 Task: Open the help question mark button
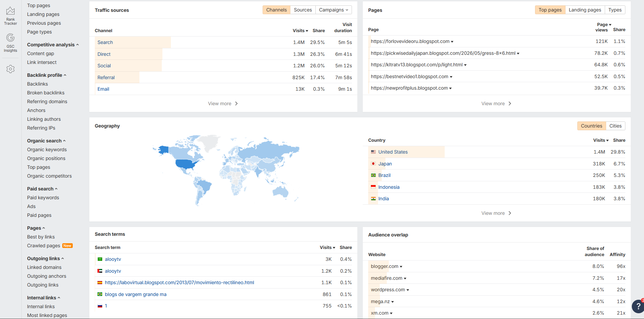click(x=638, y=306)
